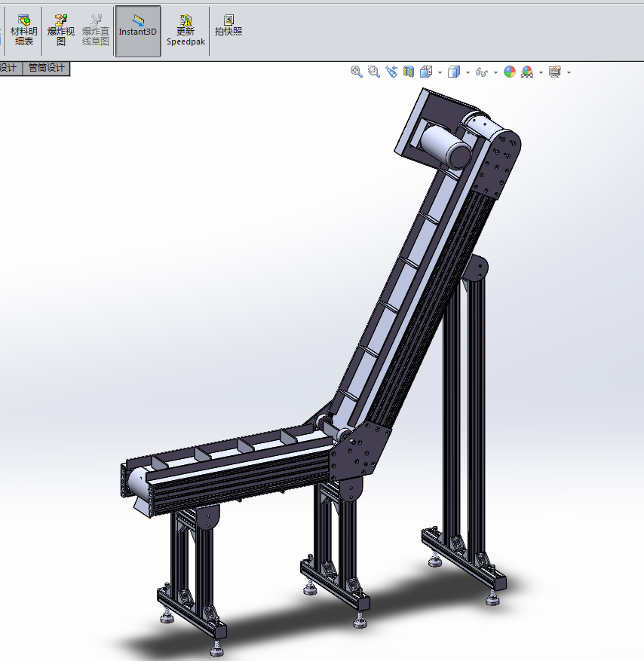The height and width of the screenshot is (661, 644).
Task: Expand the Display Style dropdown arrow
Action: pyautogui.click(x=468, y=72)
